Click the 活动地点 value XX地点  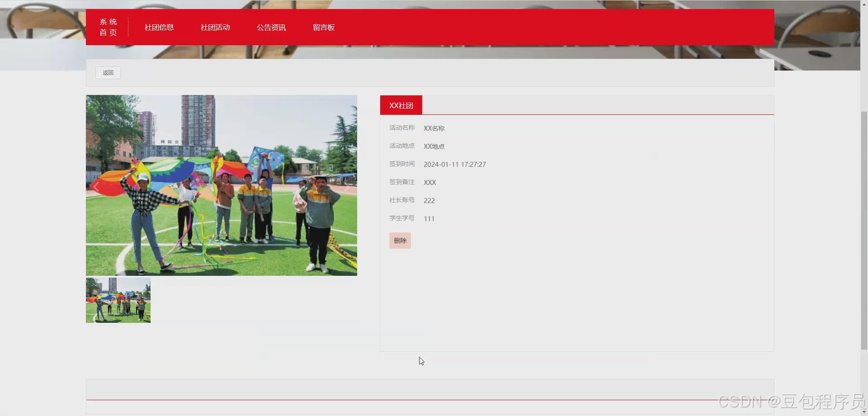click(434, 147)
